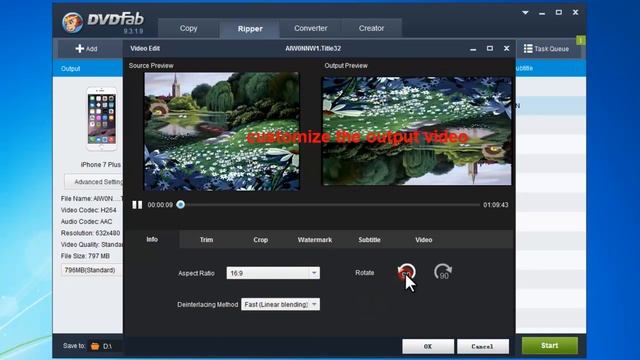Click the playback position slider handle
Image resolution: width=640 pixels, height=360 pixels.
point(180,205)
